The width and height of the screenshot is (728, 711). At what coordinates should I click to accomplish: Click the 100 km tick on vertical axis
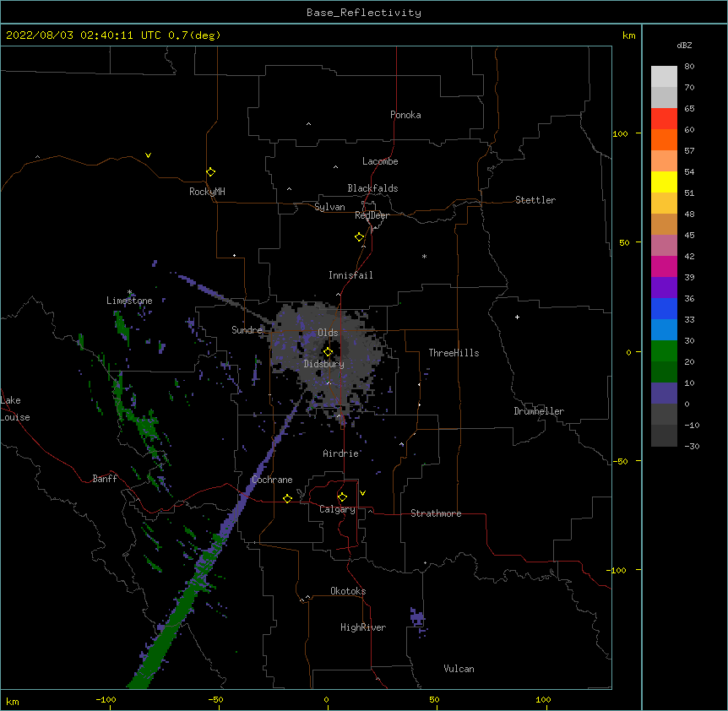(x=620, y=133)
